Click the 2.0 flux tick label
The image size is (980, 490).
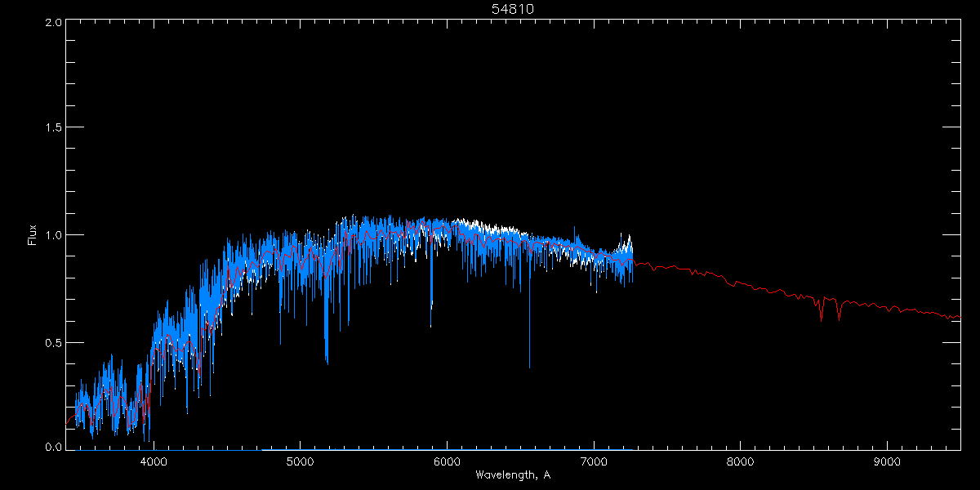click(x=53, y=22)
